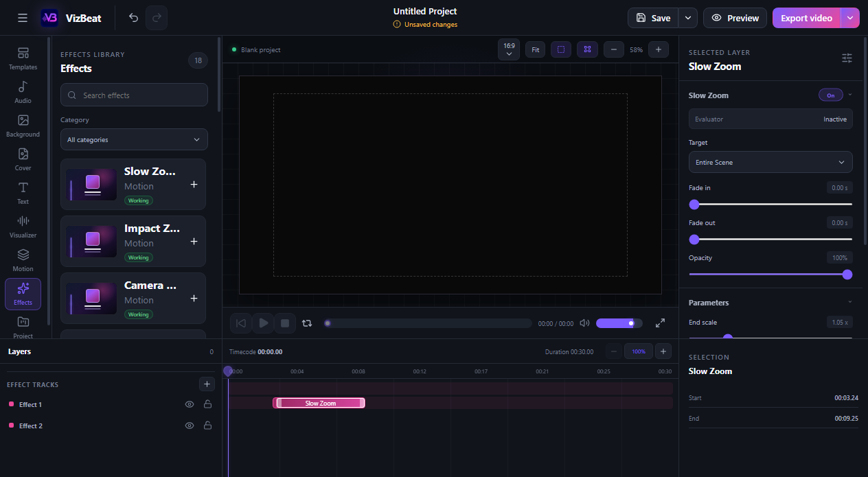Zoom in the canvas with plus

tap(658, 49)
